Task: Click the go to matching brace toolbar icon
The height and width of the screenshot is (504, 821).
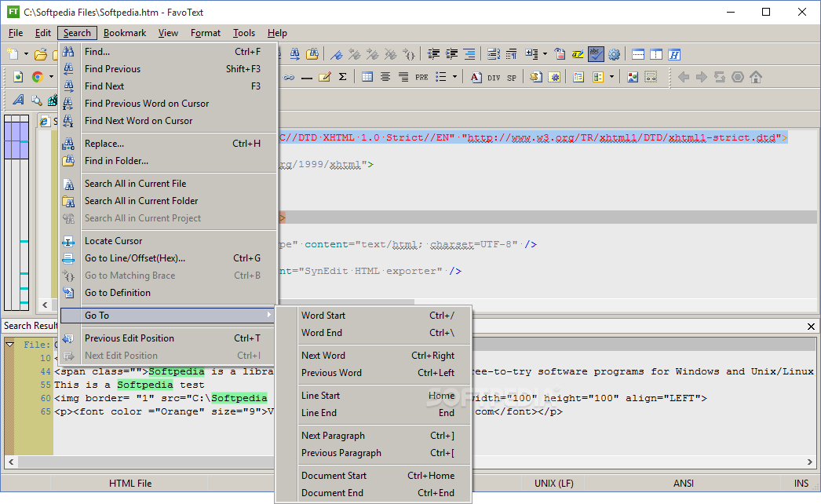Action: click(x=408, y=54)
